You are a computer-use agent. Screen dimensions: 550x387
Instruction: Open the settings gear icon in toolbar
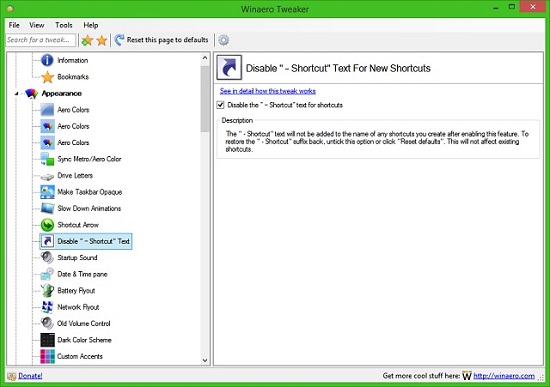[223, 40]
